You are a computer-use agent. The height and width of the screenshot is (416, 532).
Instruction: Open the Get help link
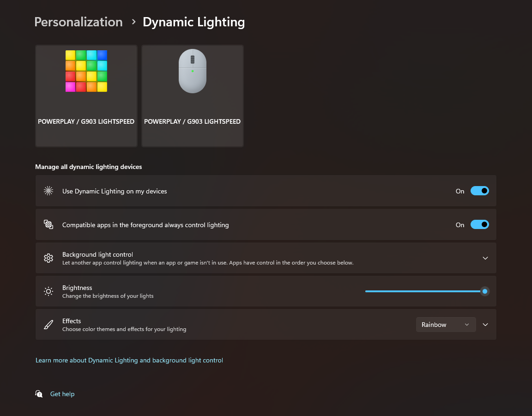62,394
